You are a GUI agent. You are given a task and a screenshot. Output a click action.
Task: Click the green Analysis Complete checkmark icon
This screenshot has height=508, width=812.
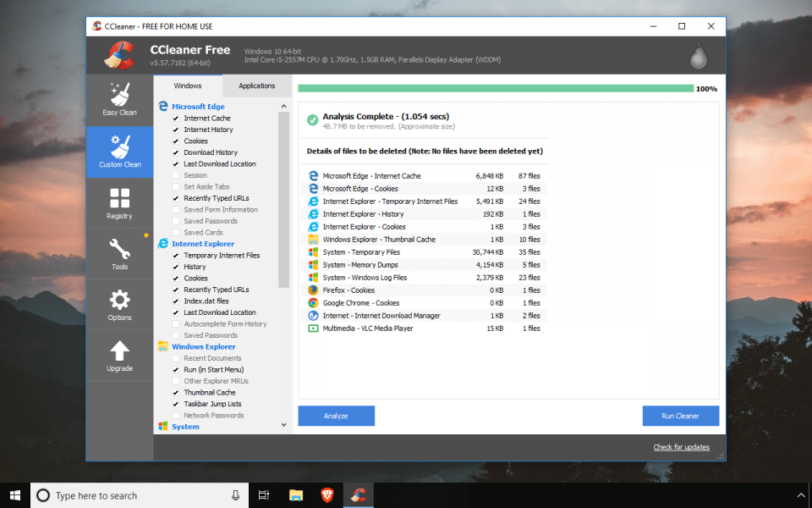click(x=312, y=120)
